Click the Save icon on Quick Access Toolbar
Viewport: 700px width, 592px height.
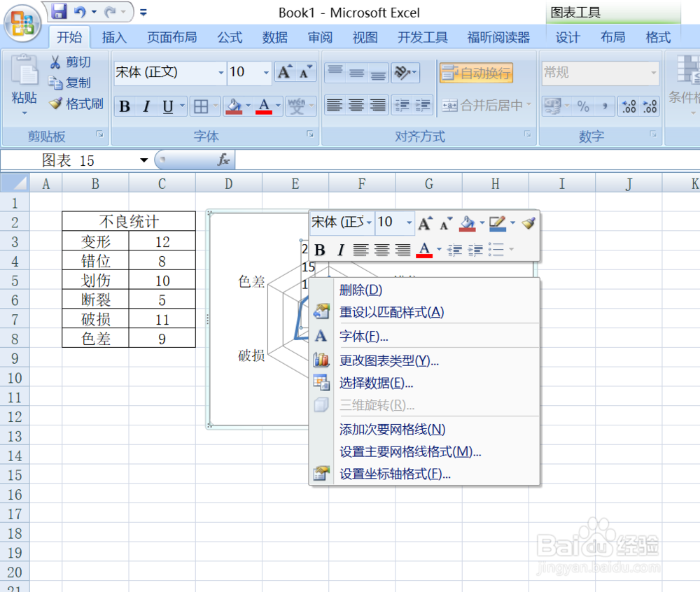pos(59,12)
